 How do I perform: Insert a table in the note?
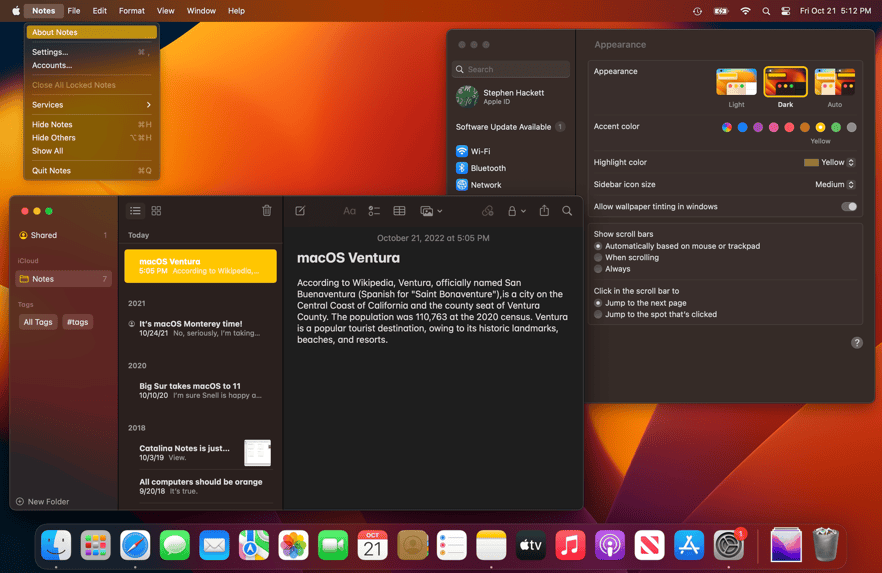[399, 211]
